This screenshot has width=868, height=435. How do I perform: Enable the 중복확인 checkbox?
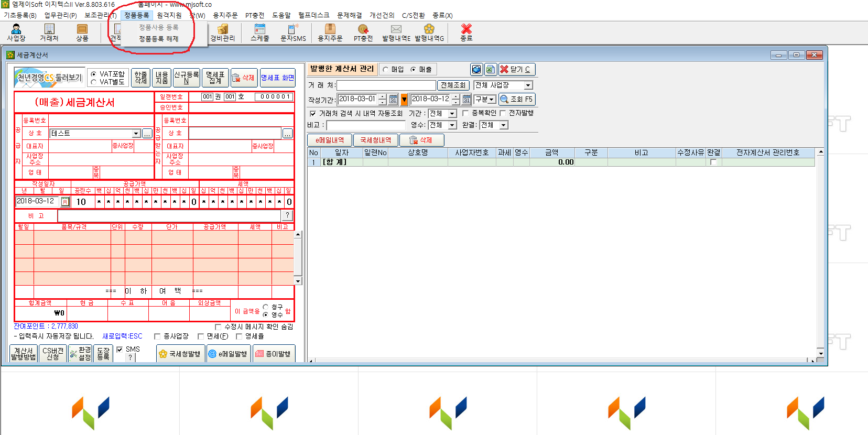point(465,113)
